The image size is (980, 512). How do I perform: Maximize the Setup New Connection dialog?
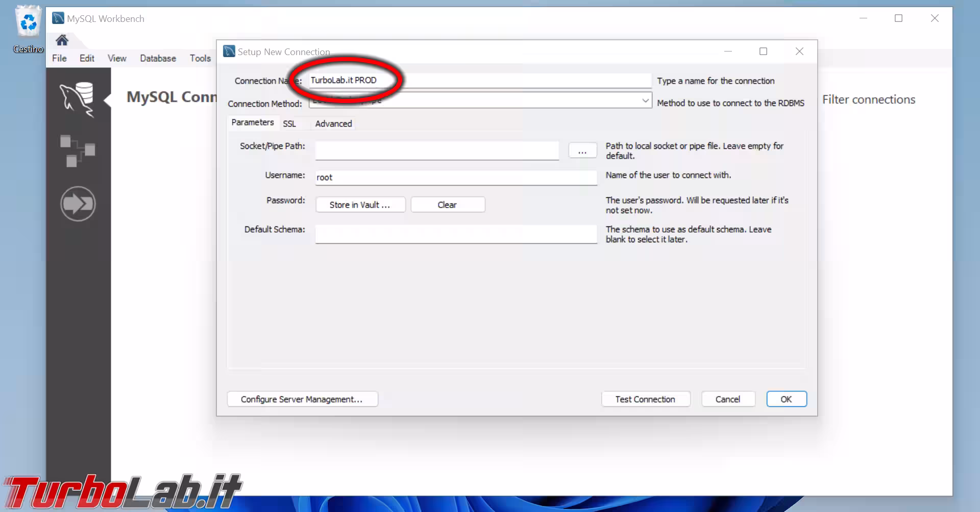pyautogui.click(x=763, y=51)
